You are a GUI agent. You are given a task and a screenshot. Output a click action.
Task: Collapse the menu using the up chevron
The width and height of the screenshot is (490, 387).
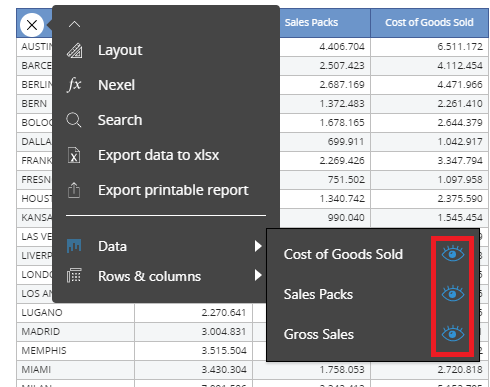pyautogui.click(x=74, y=24)
